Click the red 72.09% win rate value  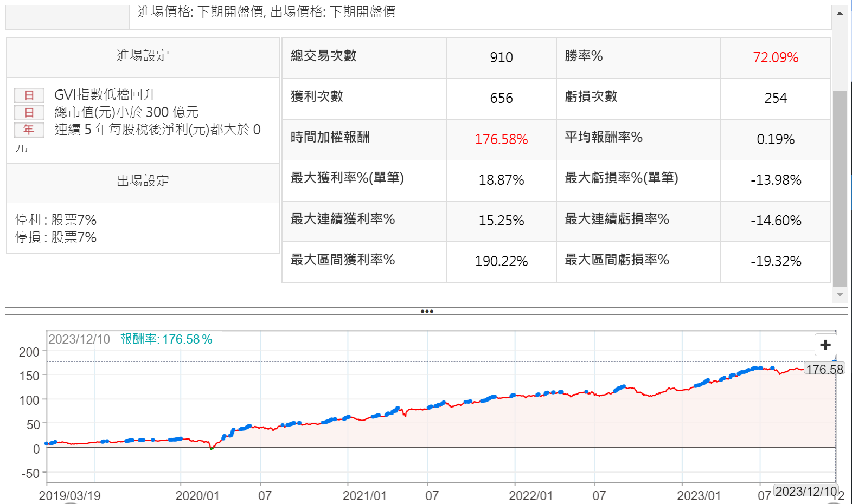click(x=775, y=57)
